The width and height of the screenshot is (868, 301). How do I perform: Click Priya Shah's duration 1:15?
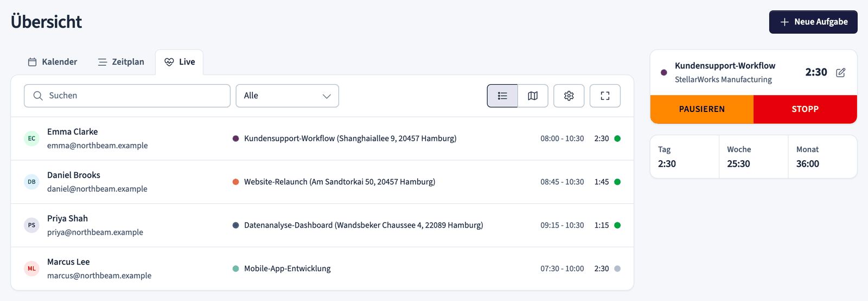602,225
